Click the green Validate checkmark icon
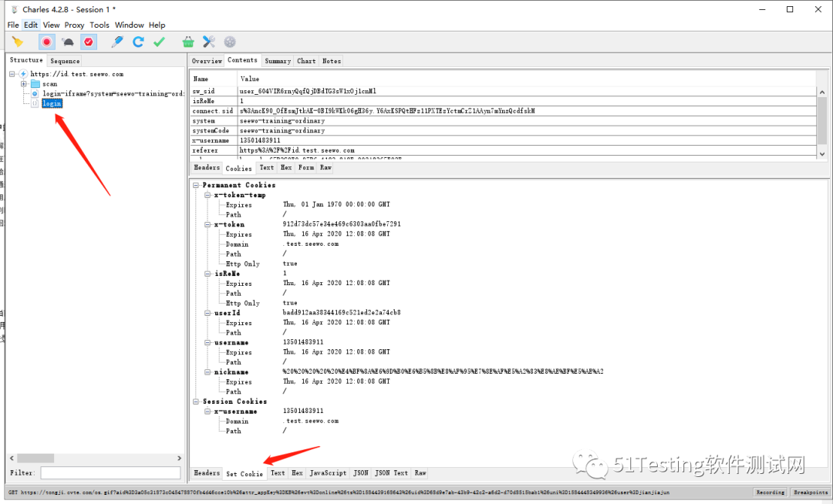The width and height of the screenshot is (833, 504). pyautogui.click(x=159, y=42)
